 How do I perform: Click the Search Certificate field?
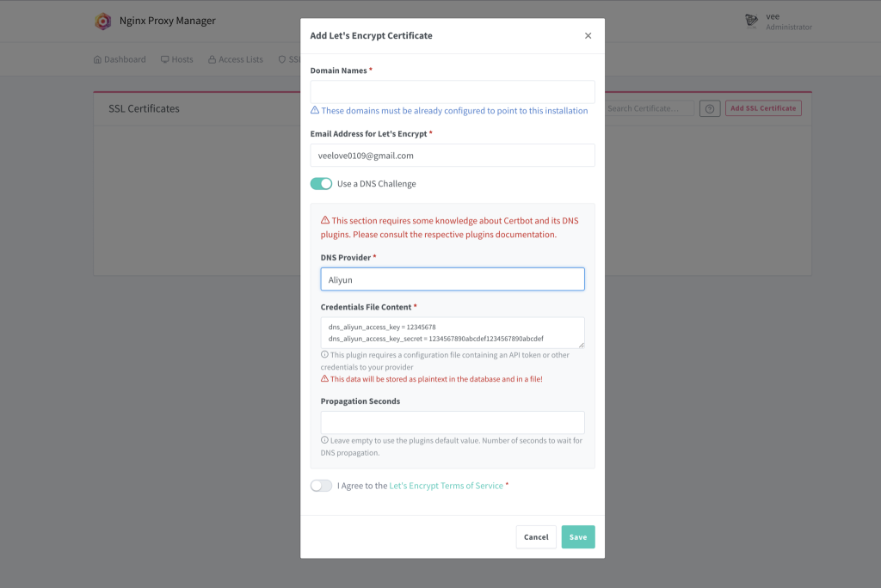(649, 108)
